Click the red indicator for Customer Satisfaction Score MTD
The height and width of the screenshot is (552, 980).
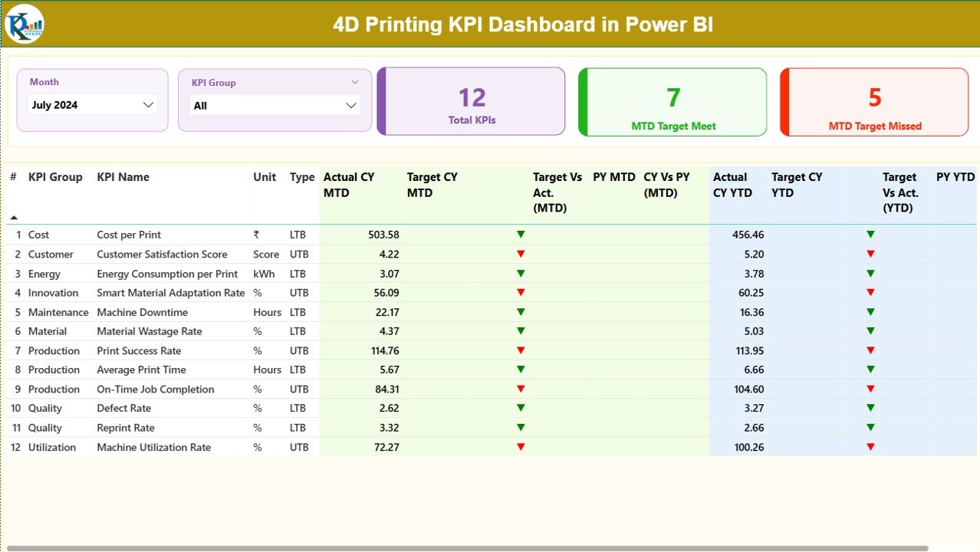point(521,254)
